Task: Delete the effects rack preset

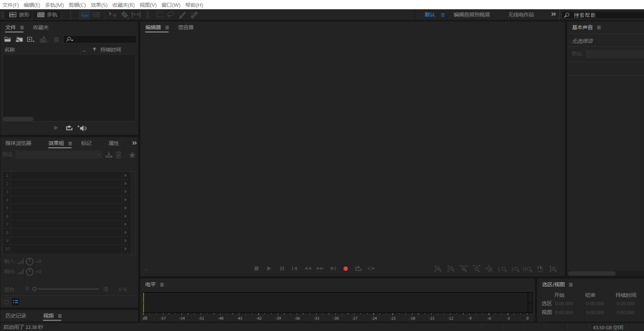Action: click(x=118, y=155)
